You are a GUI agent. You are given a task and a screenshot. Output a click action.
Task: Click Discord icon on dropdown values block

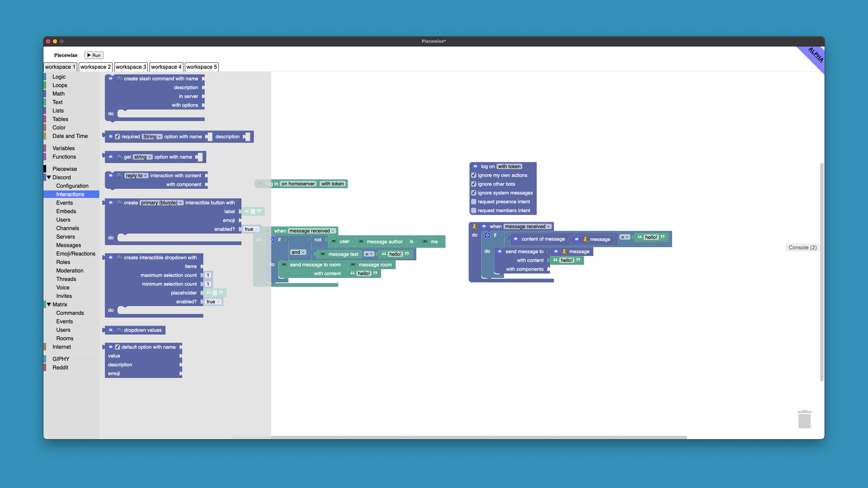[111, 330]
